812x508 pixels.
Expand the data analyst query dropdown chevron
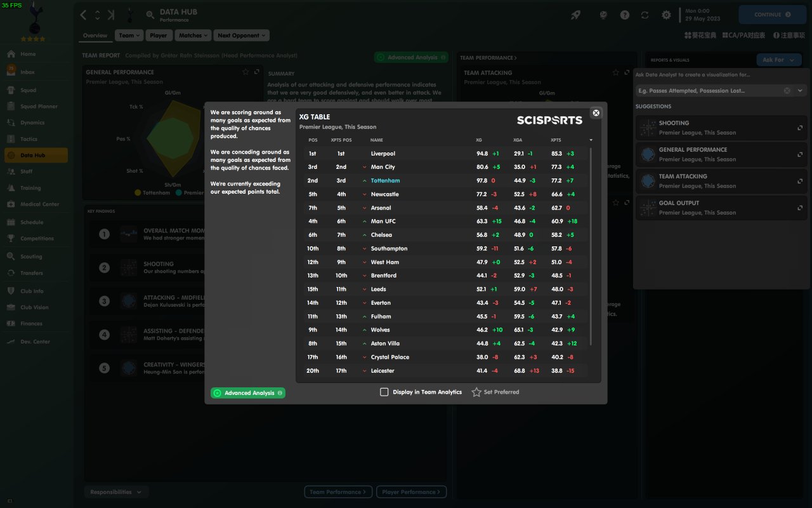pyautogui.click(x=800, y=91)
